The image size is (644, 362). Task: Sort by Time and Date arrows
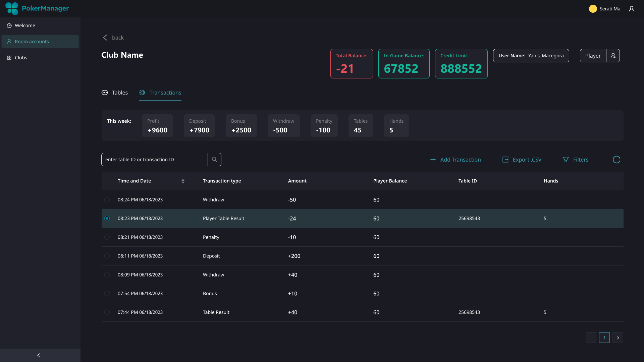click(x=183, y=181)
